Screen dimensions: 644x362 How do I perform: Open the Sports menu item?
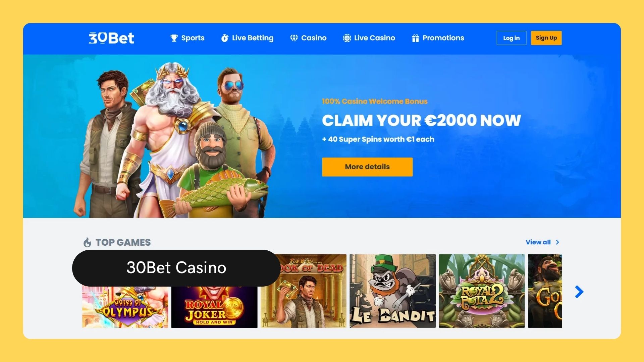pos(187,38)
